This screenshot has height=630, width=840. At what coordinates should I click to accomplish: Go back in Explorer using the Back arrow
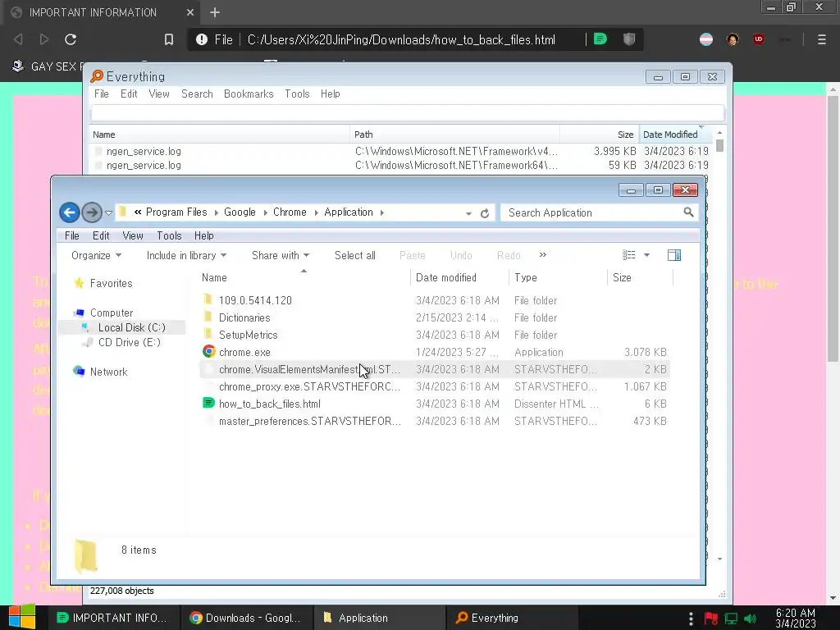coord(69,212)
